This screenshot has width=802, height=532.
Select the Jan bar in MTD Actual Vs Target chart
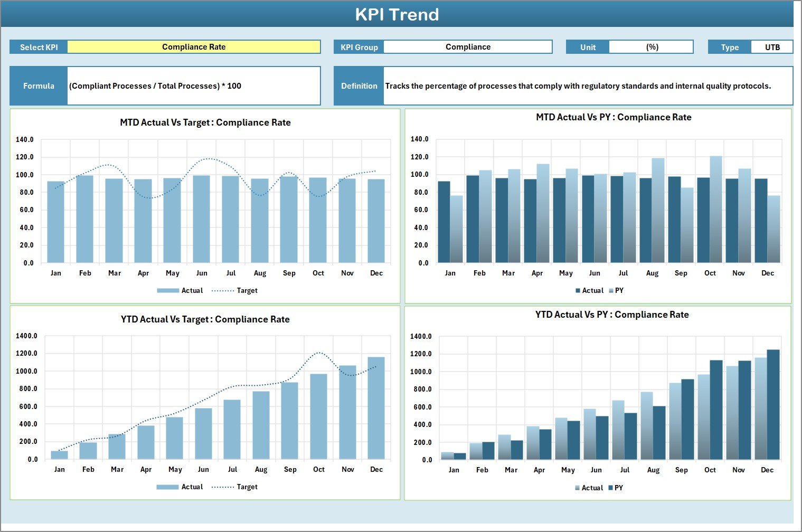55,222
